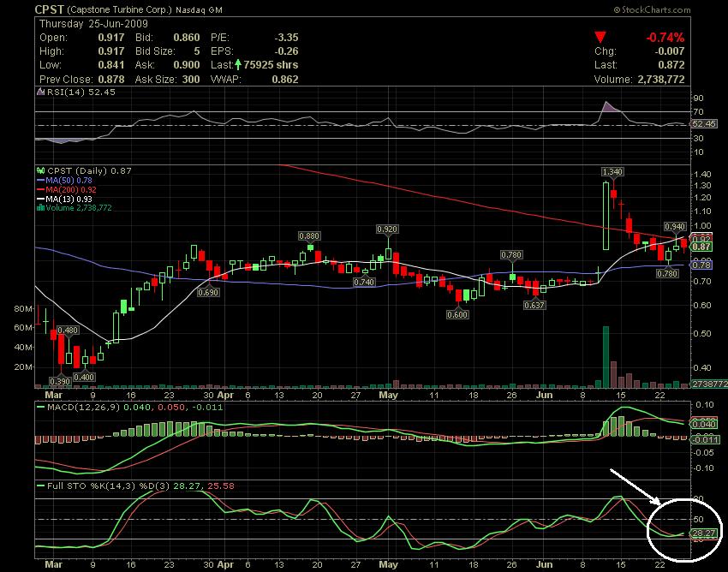Click the 80M volume axis label
728x572 pixels.
pyautogui.click(x=23, y=309)
